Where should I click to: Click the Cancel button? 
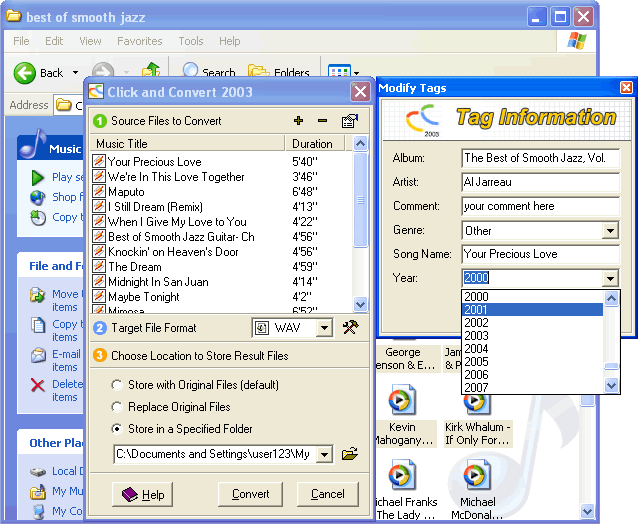[x=328, y=494]
